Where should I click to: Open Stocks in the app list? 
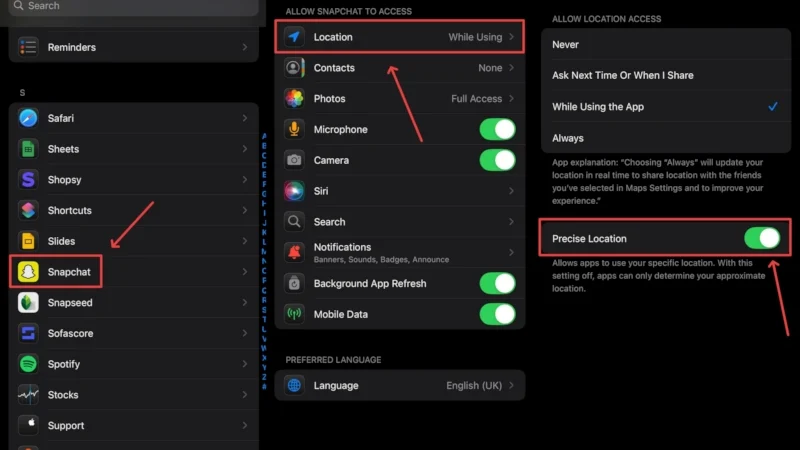[x=134, y=394]
